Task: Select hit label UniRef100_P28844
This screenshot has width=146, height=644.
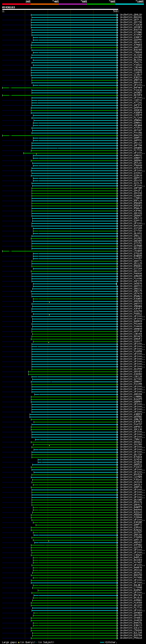Action: coord(131,517)
